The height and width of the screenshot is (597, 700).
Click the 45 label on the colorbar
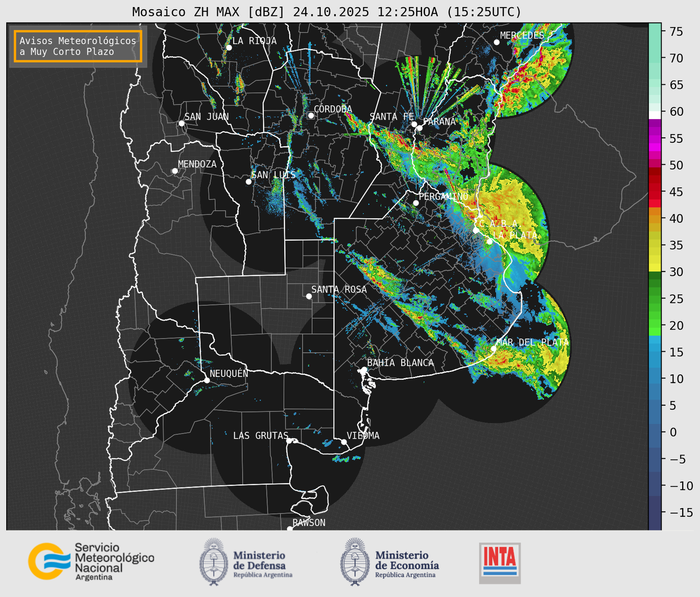tap(676, 192)
